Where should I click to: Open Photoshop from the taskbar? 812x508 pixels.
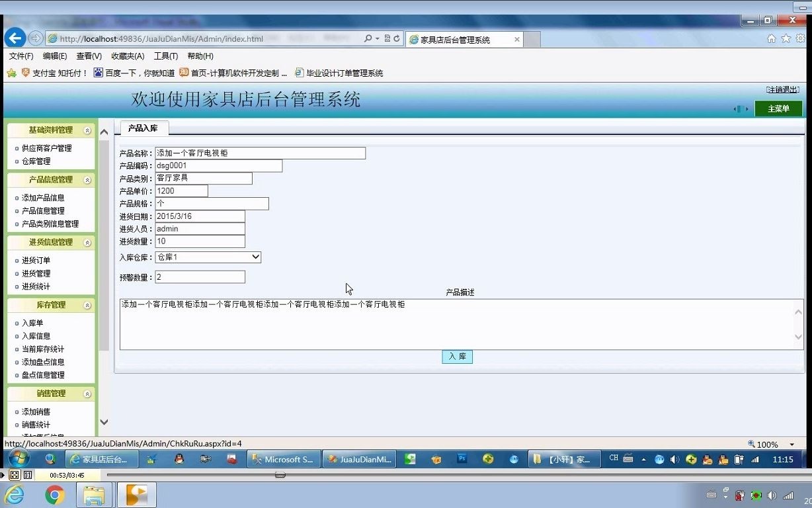[463, 458]
